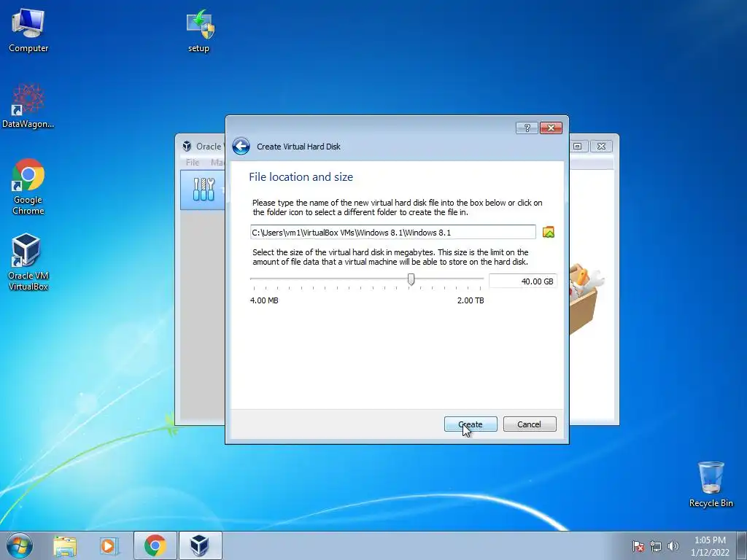747x560 pixels.
Task: Click the File location and size heading
Action: [x=301, y=177]
